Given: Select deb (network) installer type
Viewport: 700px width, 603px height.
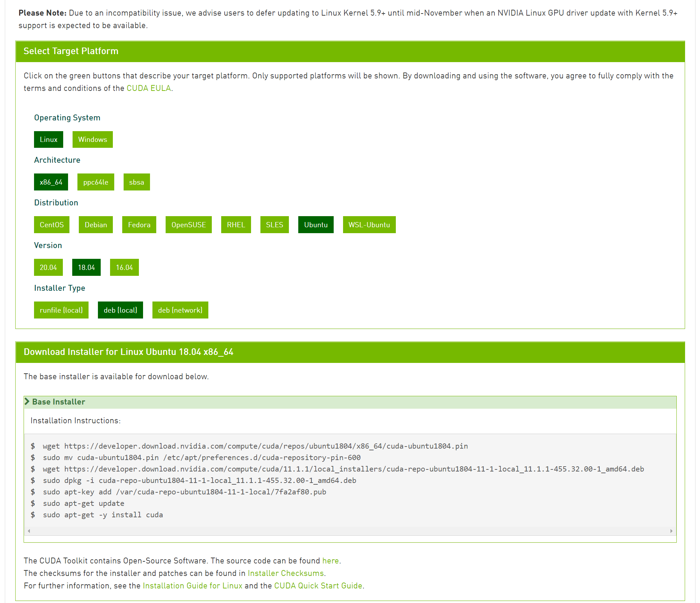Looking at the screenshot, I should tap(180, 310).
